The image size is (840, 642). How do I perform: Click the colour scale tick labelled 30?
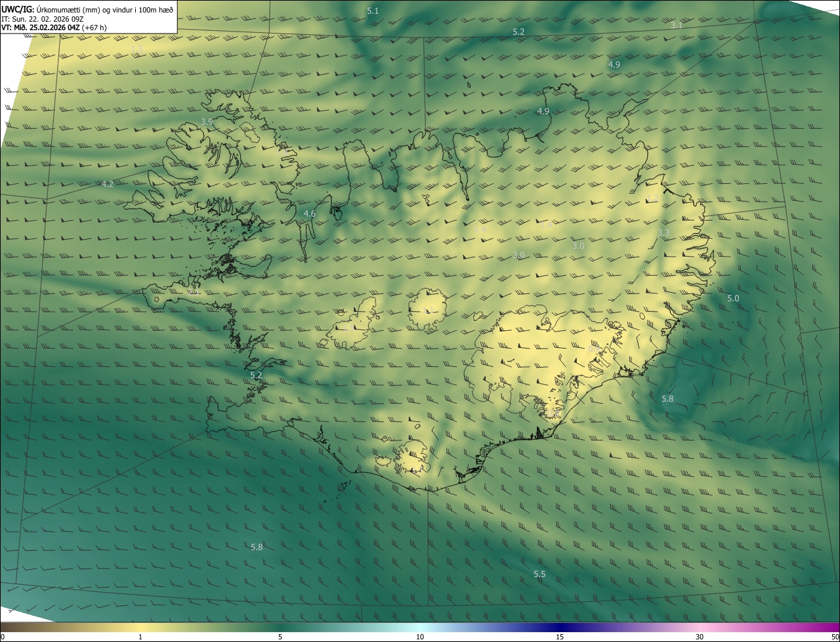pos(700,637)
